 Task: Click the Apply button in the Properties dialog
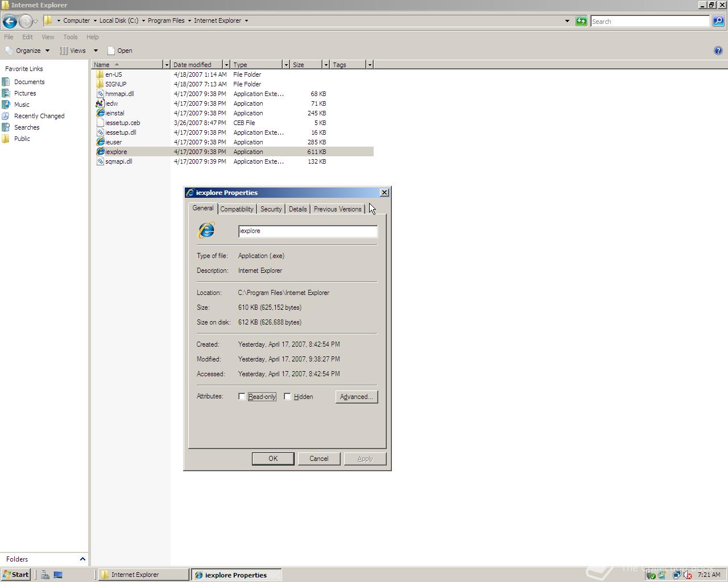tap(365, 459)
